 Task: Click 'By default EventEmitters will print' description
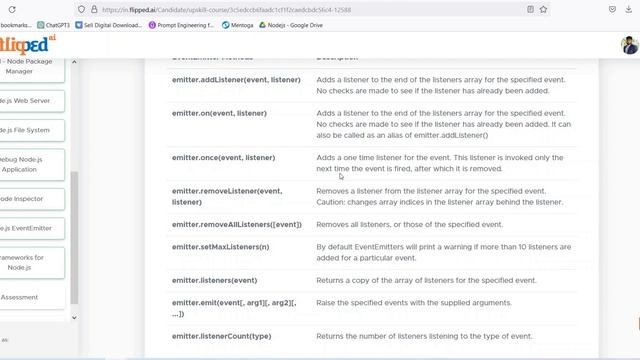pos(444,252)
